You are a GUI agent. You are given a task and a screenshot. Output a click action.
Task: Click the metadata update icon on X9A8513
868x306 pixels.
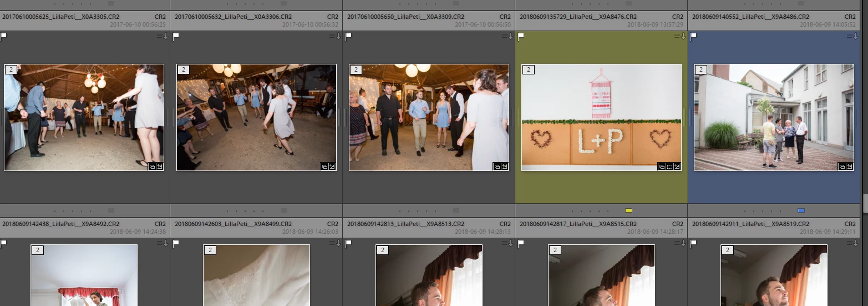pyautogui.click(x=507, y=243)
